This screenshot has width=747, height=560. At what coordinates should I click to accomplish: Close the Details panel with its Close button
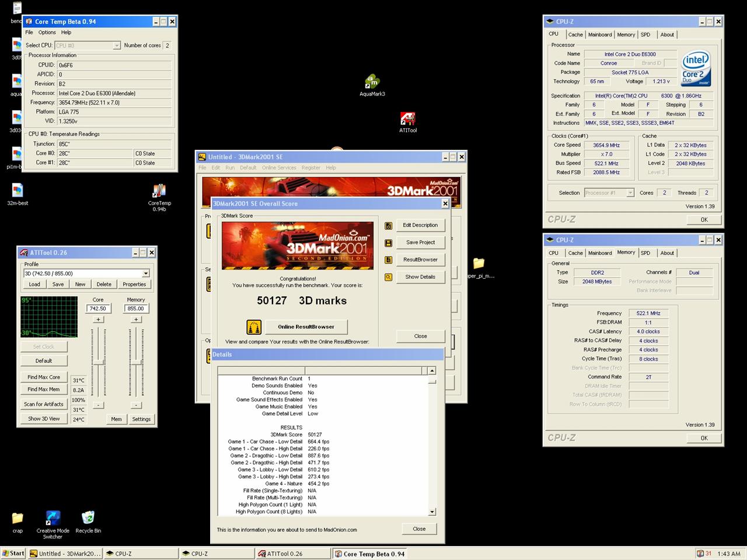point(419,529)
